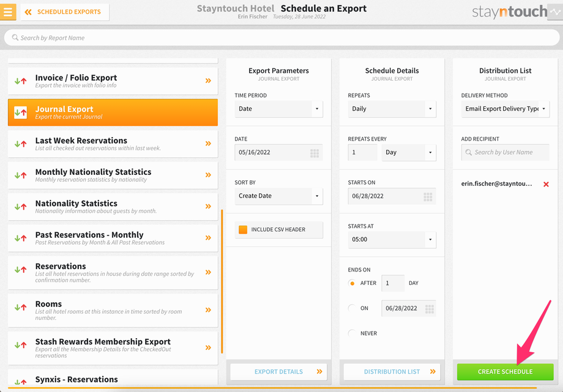Select the Never ends radio button
Viewport: 563px width, 392px height.
tap(352, 333)
